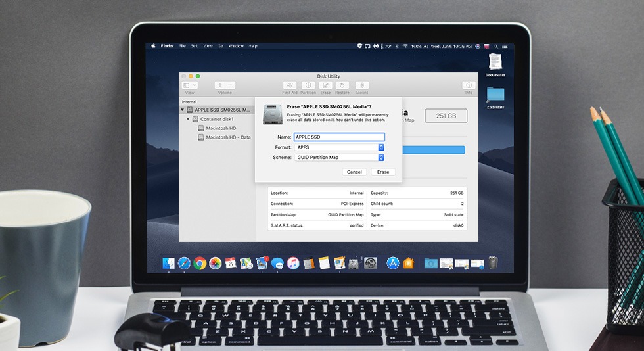Click the AirPlay display icon in menu bar
The width and height of the screenshot is (644, 351).
tap(367, 46)
